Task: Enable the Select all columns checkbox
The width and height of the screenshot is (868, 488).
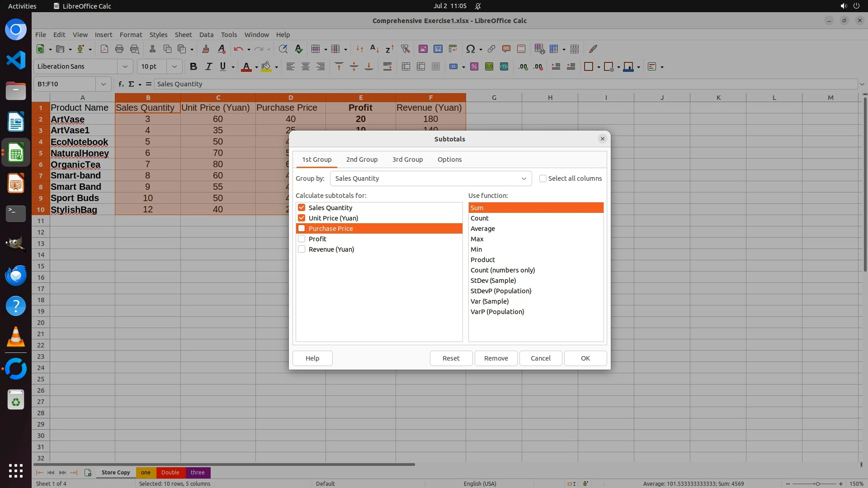Action: coord(543,178)
